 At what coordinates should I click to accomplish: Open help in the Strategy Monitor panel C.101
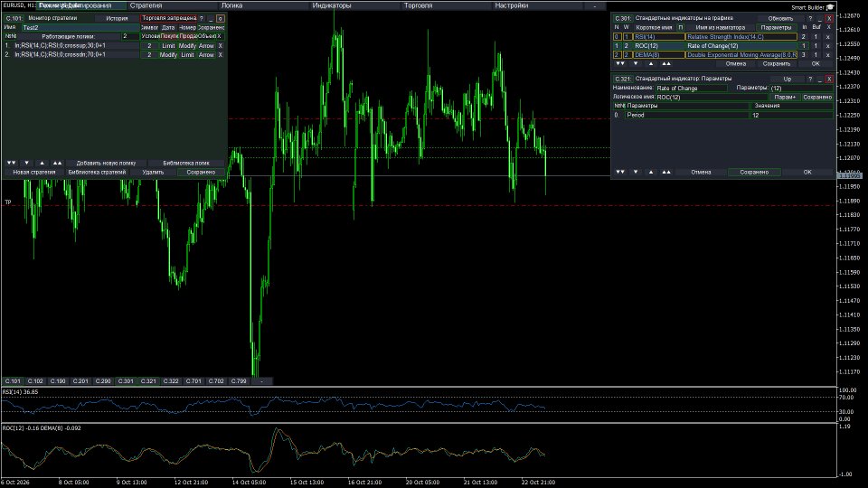pyautogui.click(x=201, y=18)
